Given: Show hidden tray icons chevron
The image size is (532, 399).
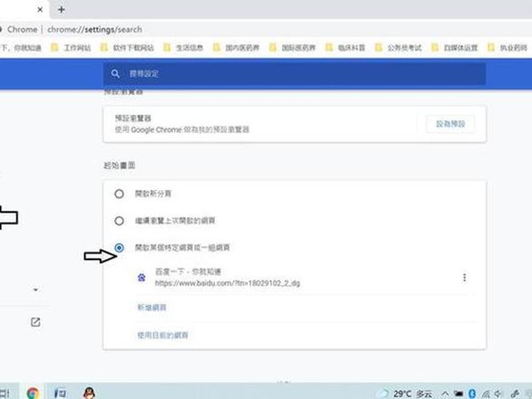Looking at the screenshot, I should pos(445,394).
